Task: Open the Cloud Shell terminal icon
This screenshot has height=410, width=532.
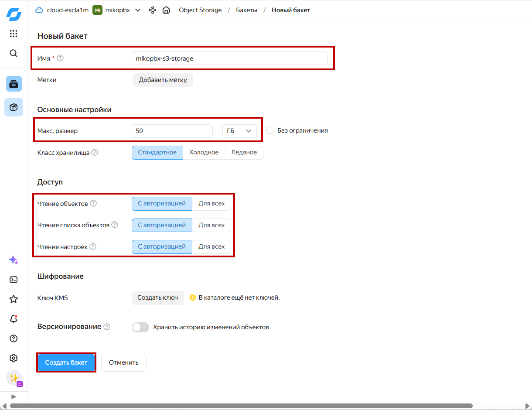Action: click(x=14, y=280)
